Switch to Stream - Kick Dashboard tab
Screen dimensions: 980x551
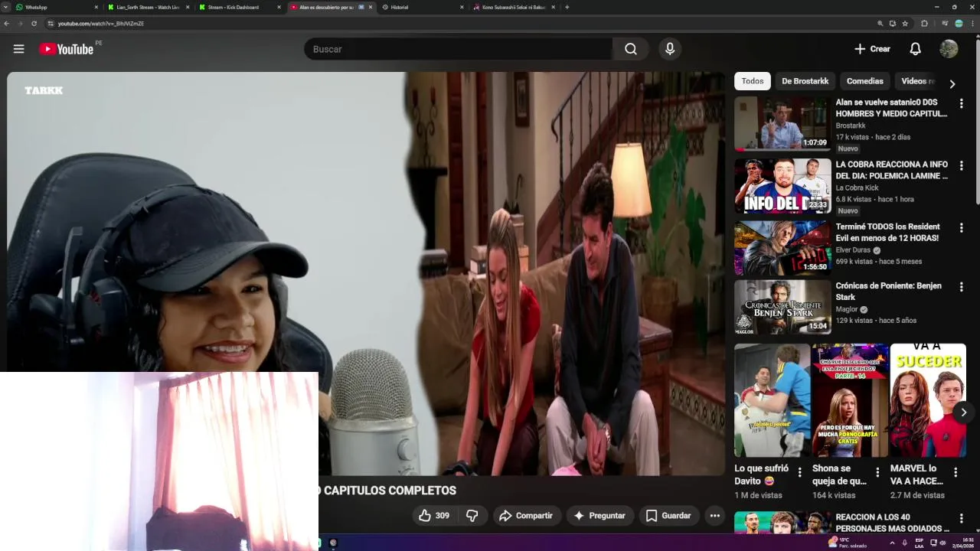(239, 7)
